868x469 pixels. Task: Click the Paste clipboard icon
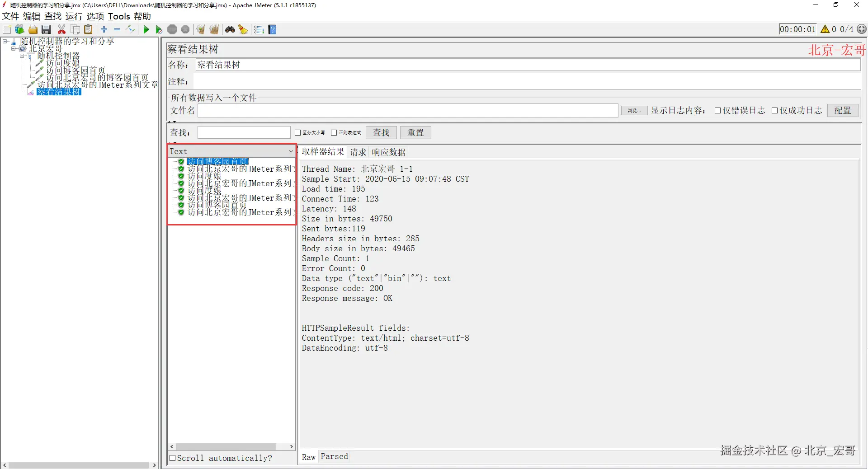[x=89, y=29]
